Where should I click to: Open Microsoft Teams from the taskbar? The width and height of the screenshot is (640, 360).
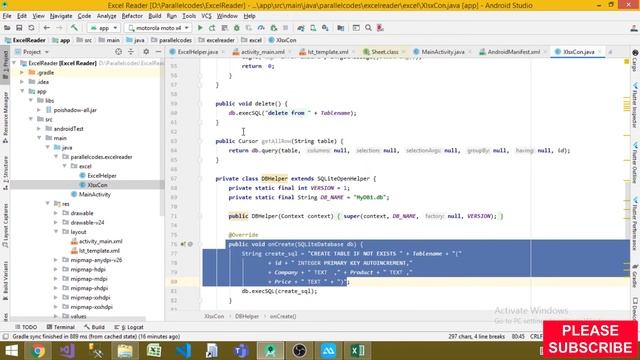point(241,351)
